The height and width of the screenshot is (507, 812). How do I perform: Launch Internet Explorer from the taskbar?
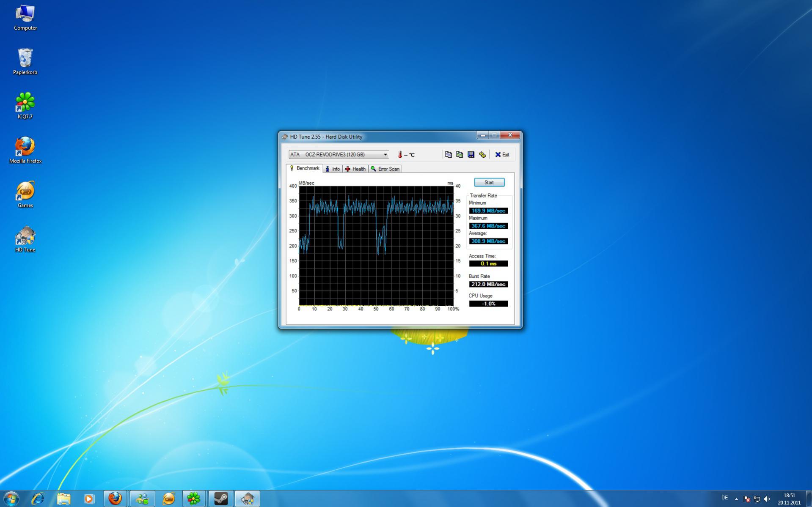(x=38, y=499)
